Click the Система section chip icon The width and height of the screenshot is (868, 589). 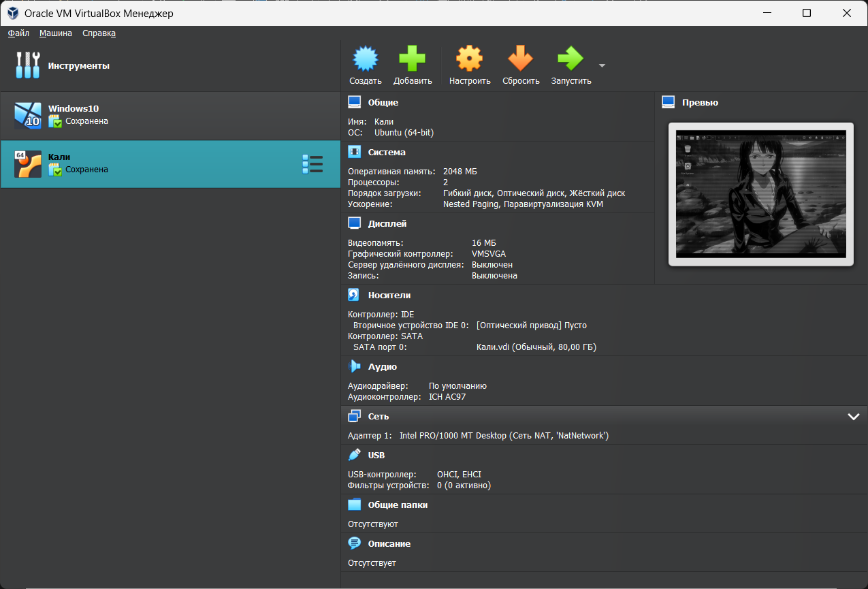point(354,152)
